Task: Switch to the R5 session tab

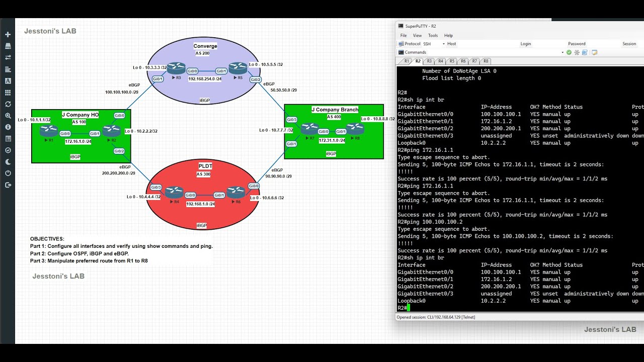Action: click(452, 61)
